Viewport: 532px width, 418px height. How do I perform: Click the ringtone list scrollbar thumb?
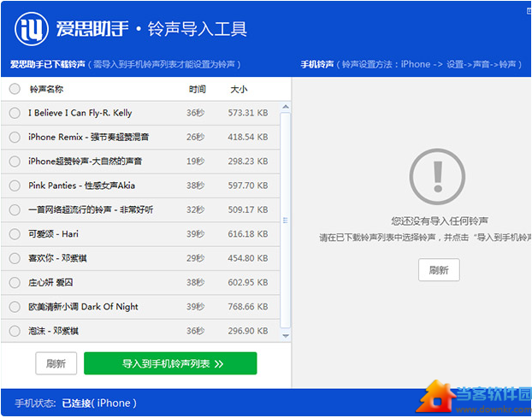click(x=286, y=221)
